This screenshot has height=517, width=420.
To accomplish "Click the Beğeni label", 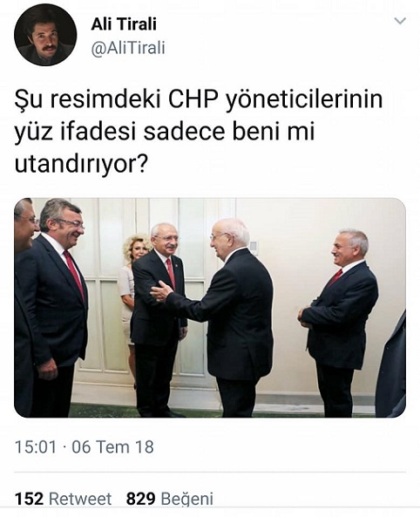I will [187, 500].
